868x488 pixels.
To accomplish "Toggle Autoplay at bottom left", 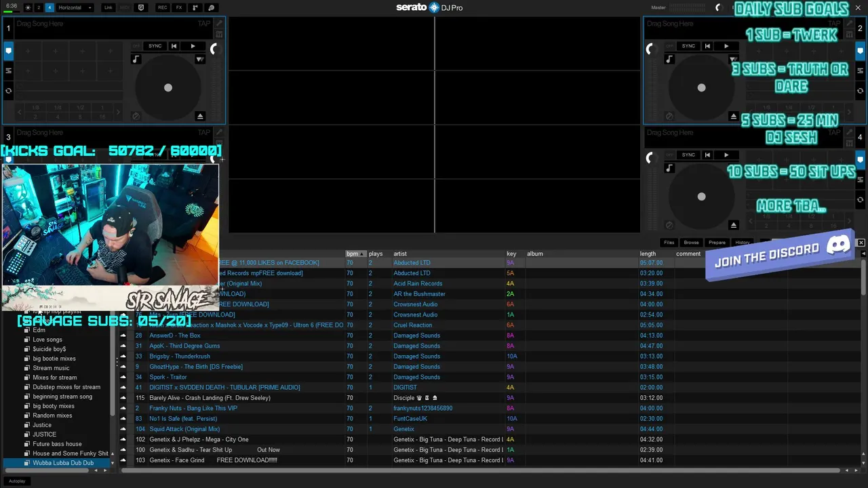I will [17, 481].
